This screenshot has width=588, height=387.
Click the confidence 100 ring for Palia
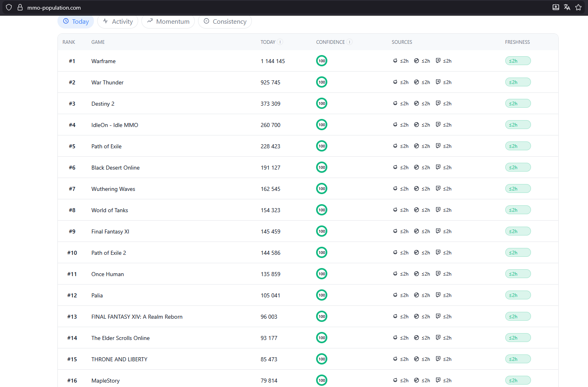(x=322, y=295)
